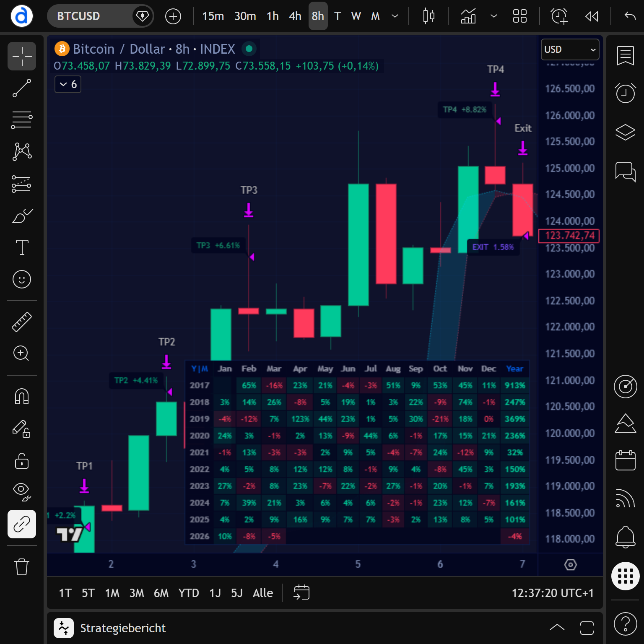This screenshot has height=644, width=644.
Task: Select the trend line drawing tool
Action: pyautogui.click(x=22, y=88)
